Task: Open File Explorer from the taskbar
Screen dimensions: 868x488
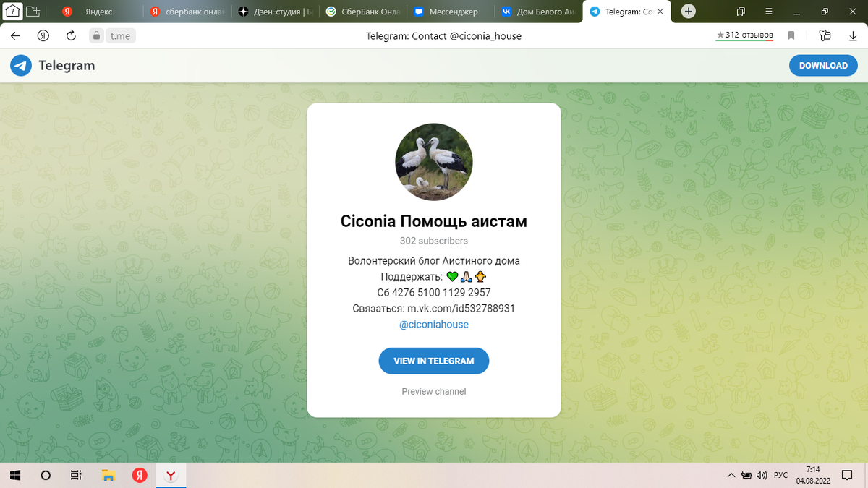Action: [x=109, y=475]
